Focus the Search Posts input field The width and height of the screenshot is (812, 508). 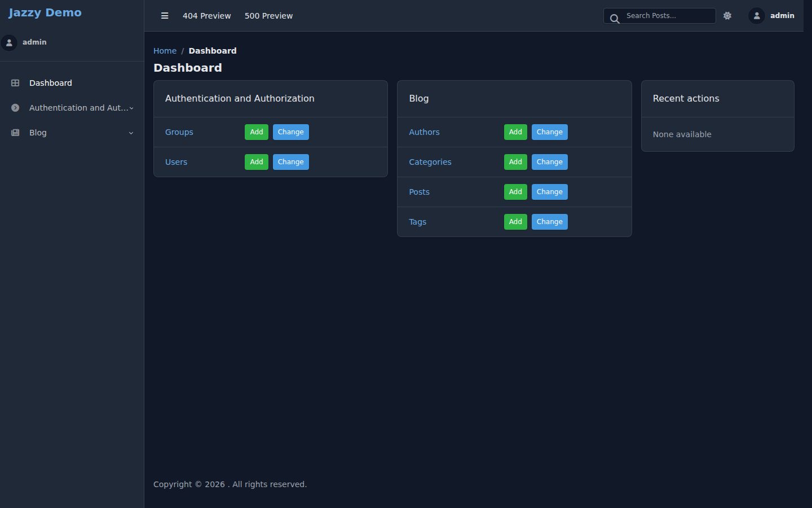(660, 16)
